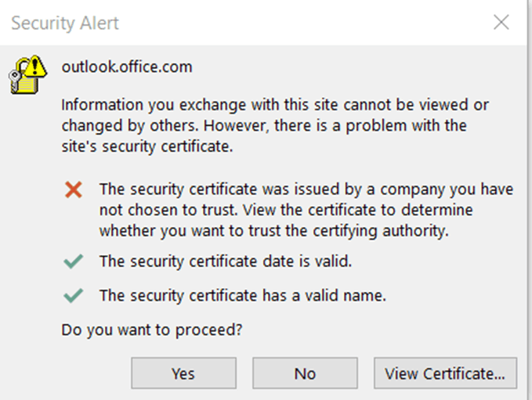532x400 pixels.
Task: Click empty title bar area right of title
Action: 313,23
